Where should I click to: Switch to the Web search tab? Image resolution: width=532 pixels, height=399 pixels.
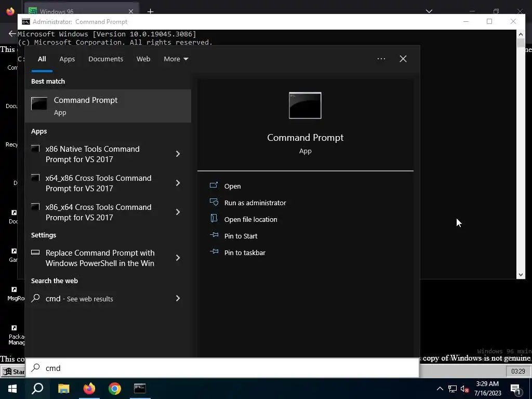143,59
